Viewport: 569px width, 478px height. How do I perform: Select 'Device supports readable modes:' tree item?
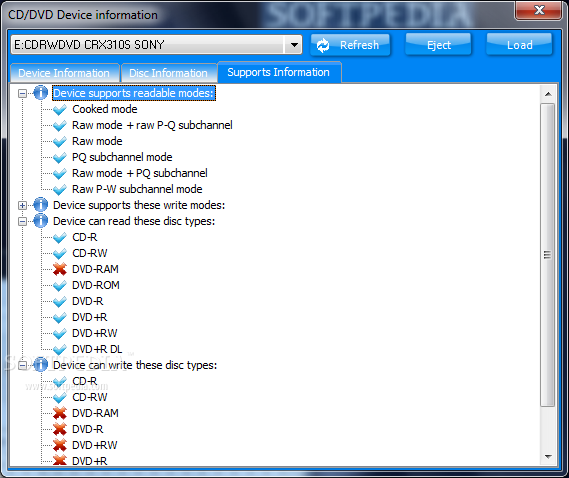pyautogui.click(x=134, y=93)
